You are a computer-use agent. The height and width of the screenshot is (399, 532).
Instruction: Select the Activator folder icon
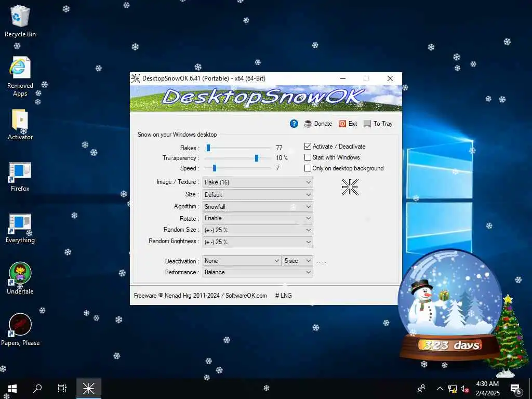20,125
